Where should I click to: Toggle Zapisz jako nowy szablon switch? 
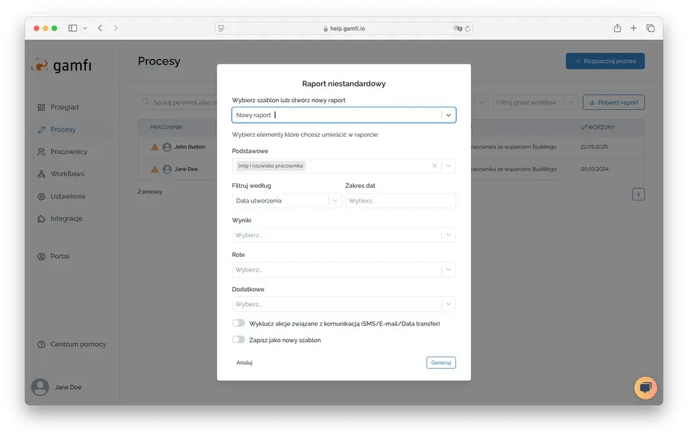pos(239,340)
